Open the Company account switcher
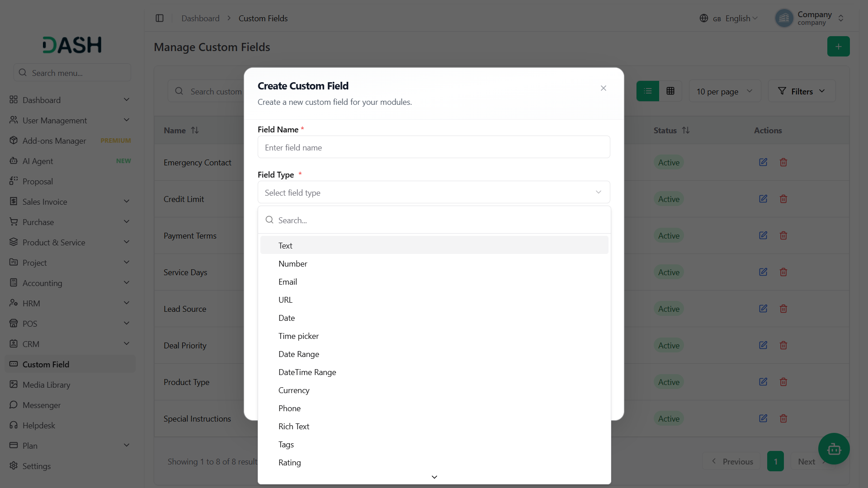The width and height of the screenshot is (868, 488). coord(810,18)
